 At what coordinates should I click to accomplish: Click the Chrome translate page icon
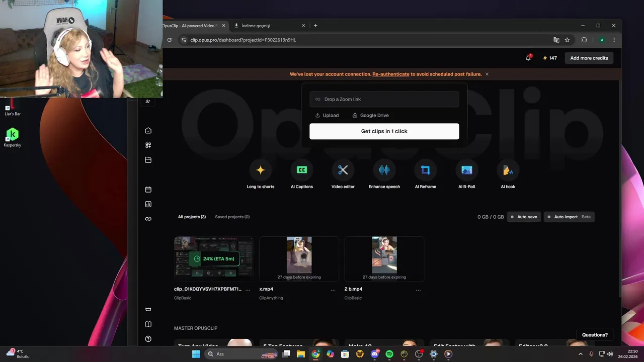(556, 40)
